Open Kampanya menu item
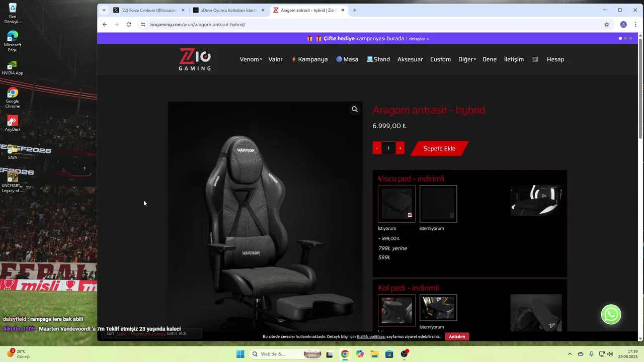 pyautogui.click(x=309, y=59)
